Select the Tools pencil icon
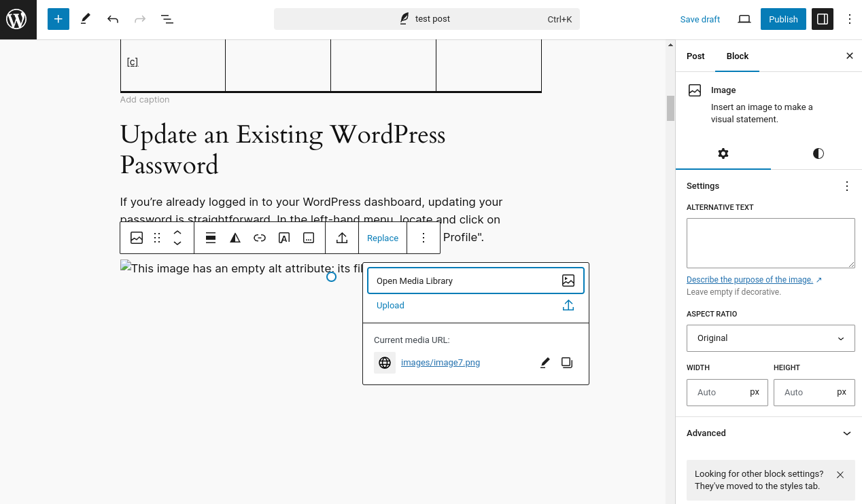The height and width of the screenshot is (504, 862). 86,19
